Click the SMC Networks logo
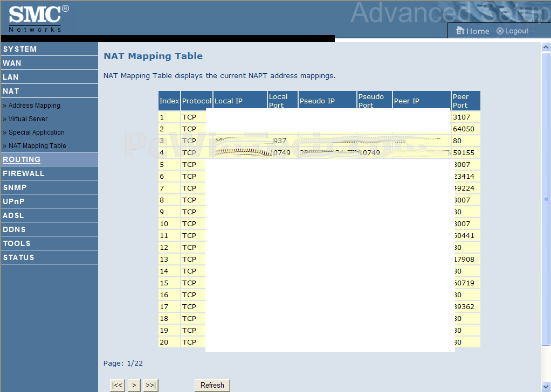551x392 pixels. 39,19
